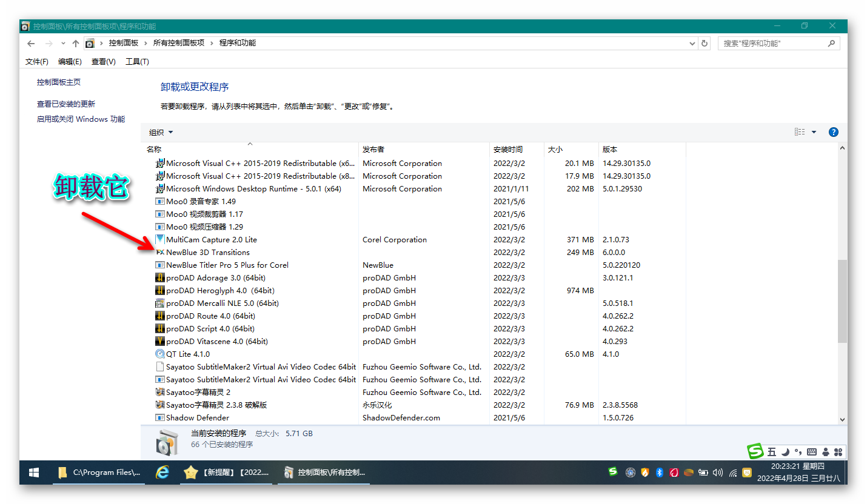The height and width of the screenshot is (504, 867).
Task: Click the Windows Start button
Action: point(34,472)
